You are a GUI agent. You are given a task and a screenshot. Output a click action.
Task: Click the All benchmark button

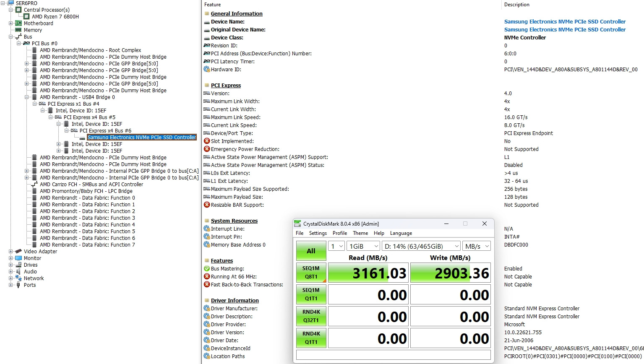tap(311, 251)
